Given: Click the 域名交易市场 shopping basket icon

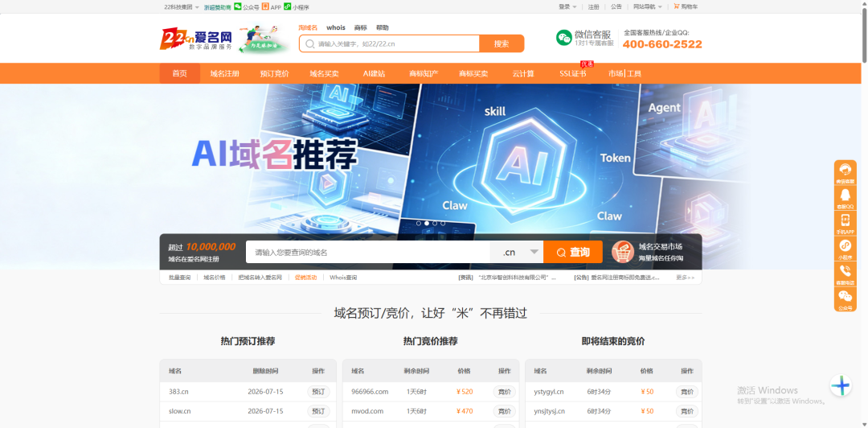Looking at the screenshot, I should click(x=623, y=252).
